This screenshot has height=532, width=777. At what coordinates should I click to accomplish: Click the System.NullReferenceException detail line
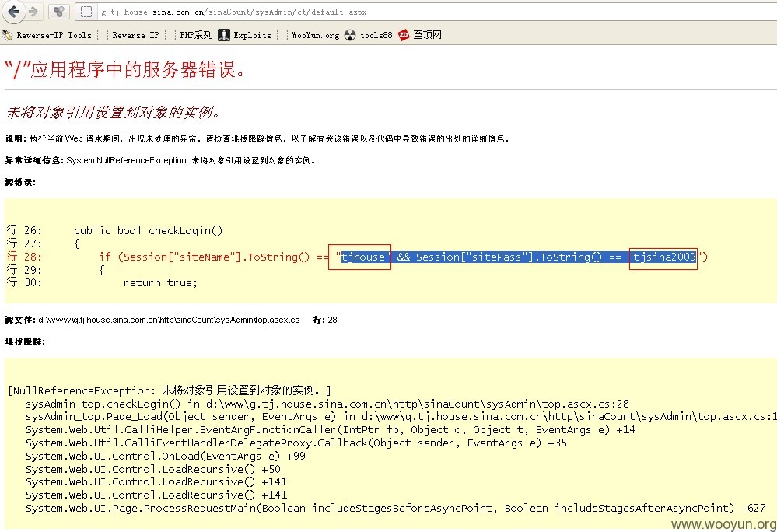click(160, 160)
